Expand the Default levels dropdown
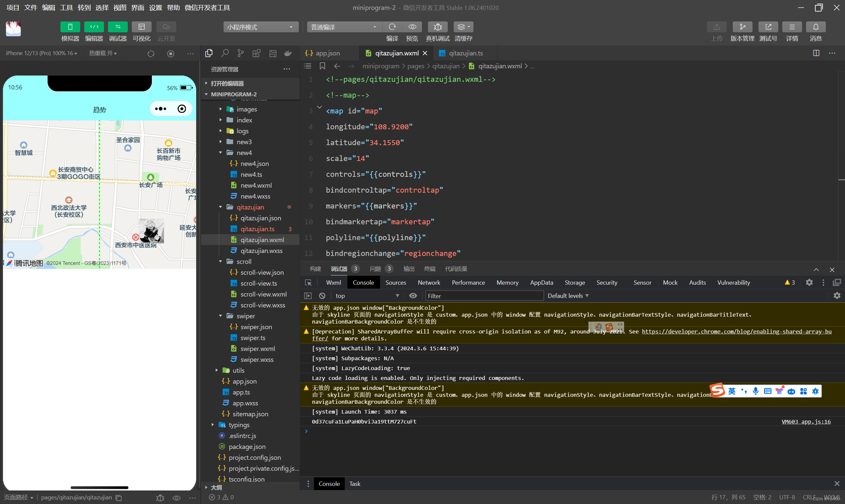The width and height of the screenshot is (845, 504). [x=568, y=296]
